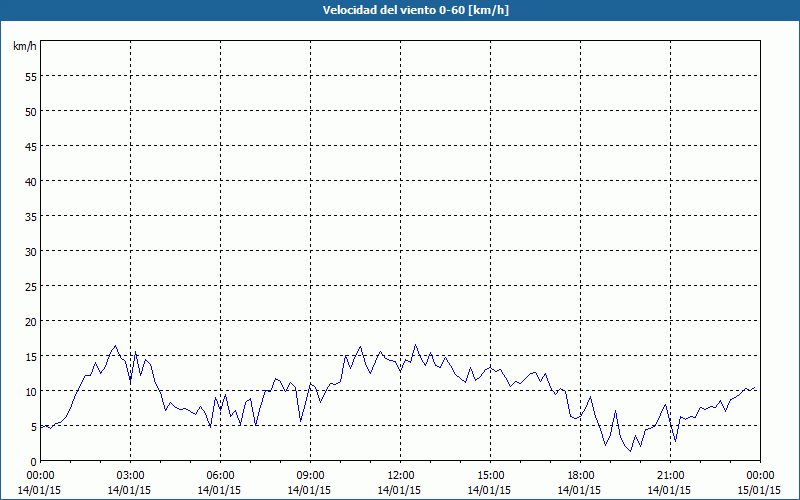Click the date label 15/01/15

(x=759, y=490)
